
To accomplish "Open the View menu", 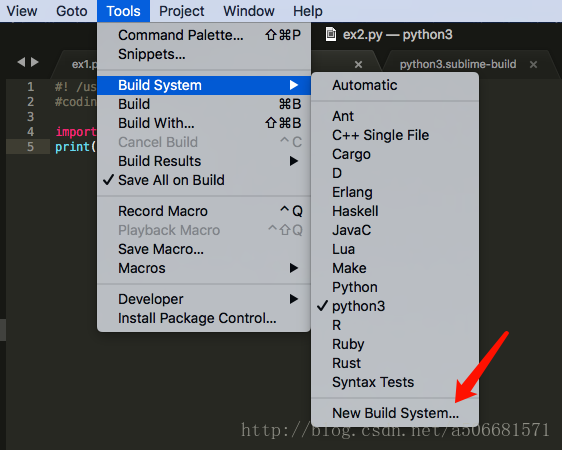I will click(x=22, y=11).
